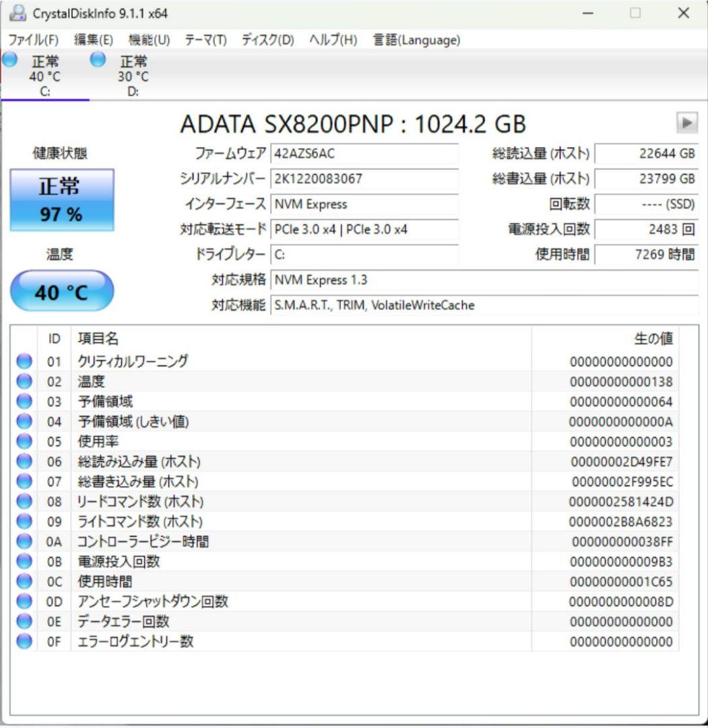708x728 pixels.
Task: Click the 正常 97% health status button
Action: tap(62, 200)
